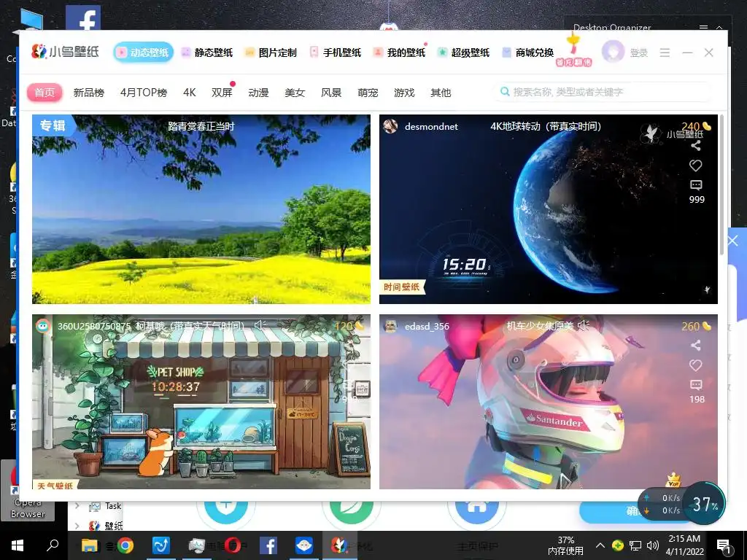Select 美女 category
The width and height of the screenshot is (747, 560).
click(x=295, y=93)
